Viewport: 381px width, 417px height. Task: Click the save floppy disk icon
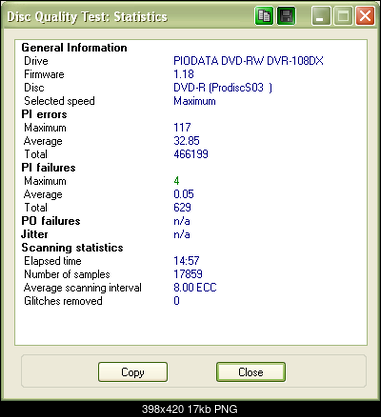[286, 16]
